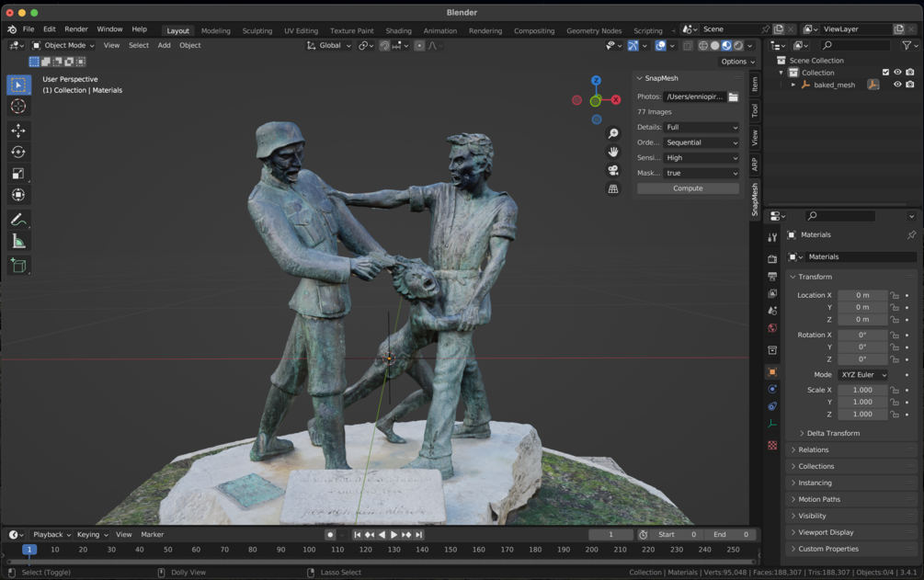Browse photos folder icon in SnapMesh
The width and height of the screenshot is (924, 580).
(x=733, y=97)
